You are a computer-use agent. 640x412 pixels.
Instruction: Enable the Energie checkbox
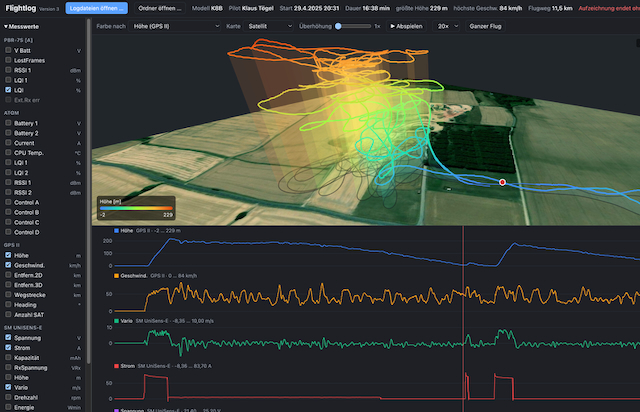[8, 407]
